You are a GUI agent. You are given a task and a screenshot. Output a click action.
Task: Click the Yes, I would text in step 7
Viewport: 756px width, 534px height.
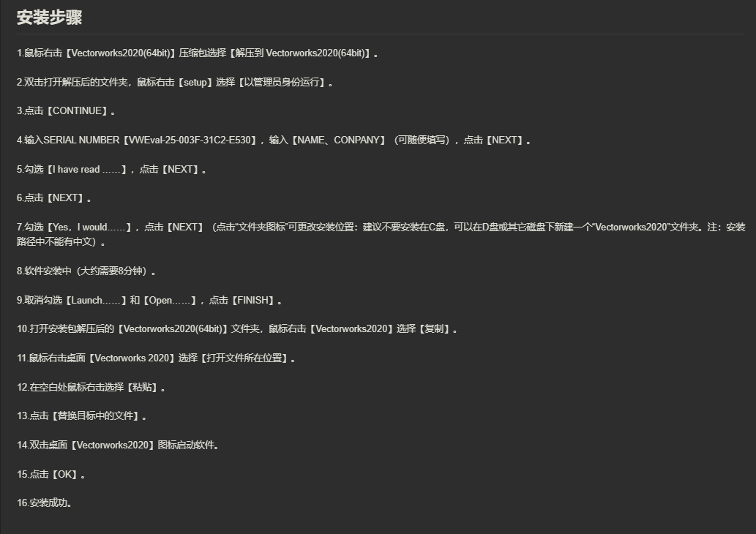(89, 227)
